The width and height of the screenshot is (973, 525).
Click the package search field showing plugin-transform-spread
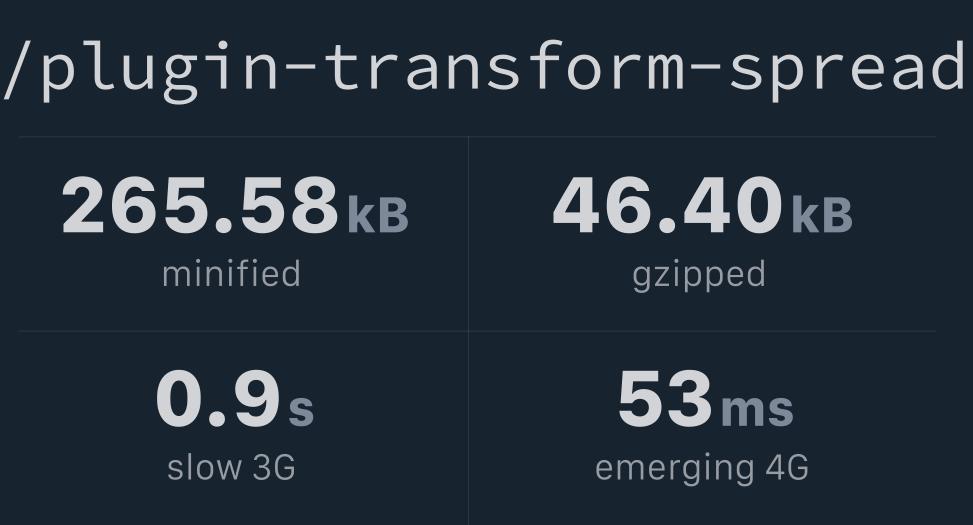[486, 70]
